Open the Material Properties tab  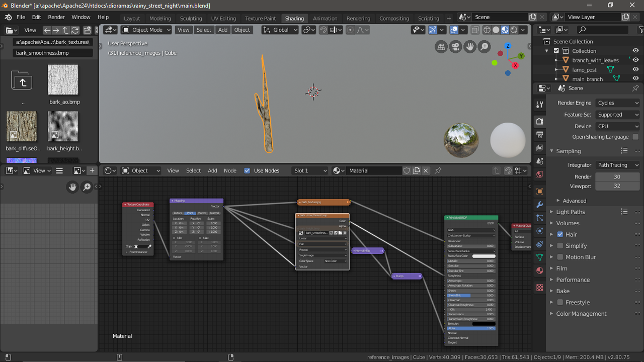point(539,270)
